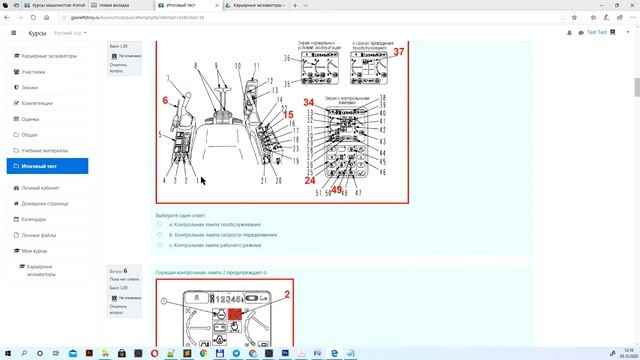
Task: Click the Test Test user name
Action: pos(597,32)
